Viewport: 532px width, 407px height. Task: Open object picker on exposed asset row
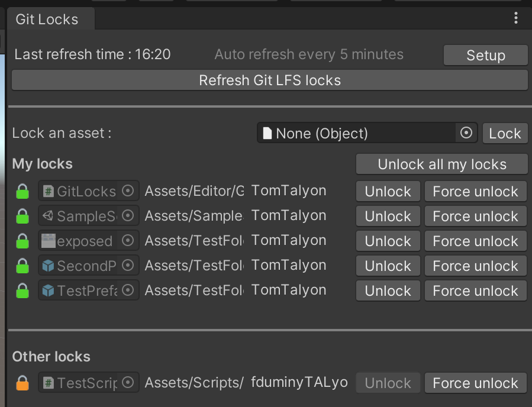pos(128,240)
